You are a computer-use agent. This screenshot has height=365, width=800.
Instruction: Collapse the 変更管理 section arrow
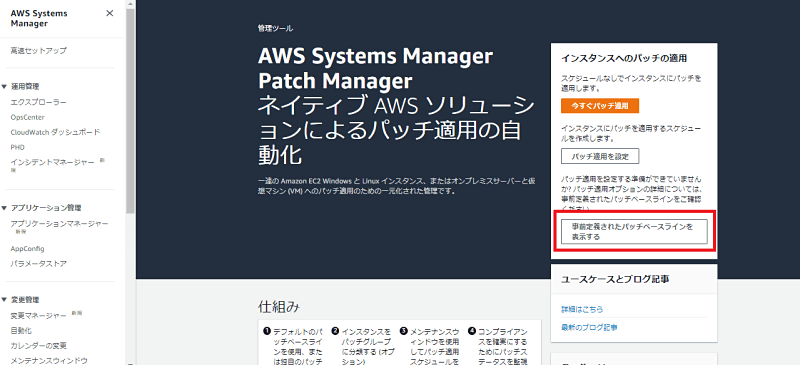pyautogui.click(x=5, y=300)
